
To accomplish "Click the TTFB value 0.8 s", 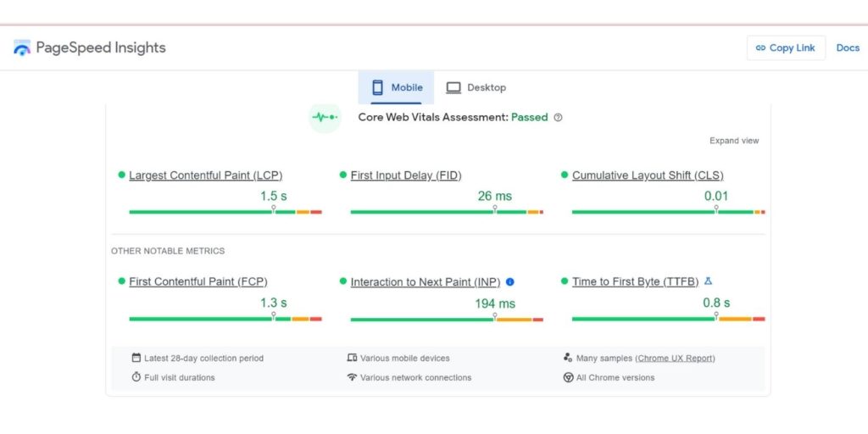I will click(x=716, y=303).
